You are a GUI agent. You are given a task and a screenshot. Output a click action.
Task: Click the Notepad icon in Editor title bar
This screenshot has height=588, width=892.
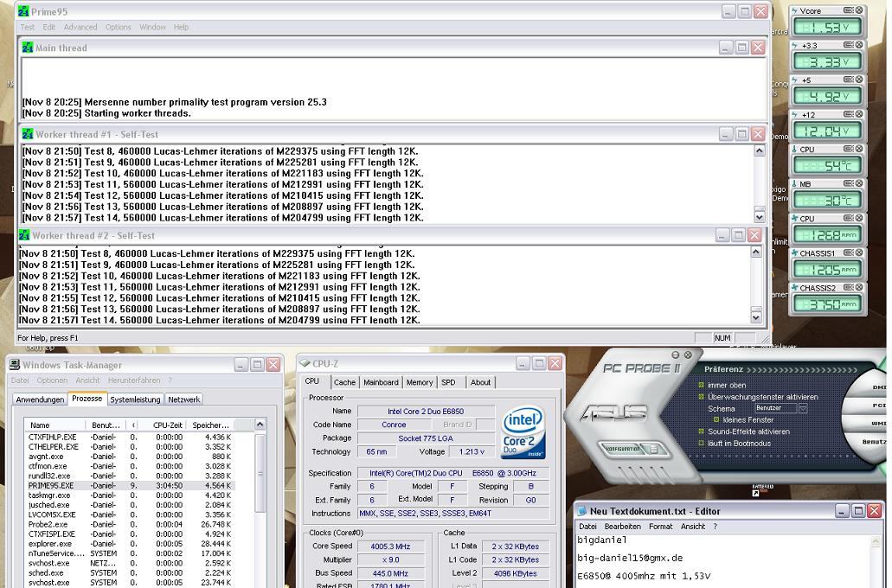(582, 511)
